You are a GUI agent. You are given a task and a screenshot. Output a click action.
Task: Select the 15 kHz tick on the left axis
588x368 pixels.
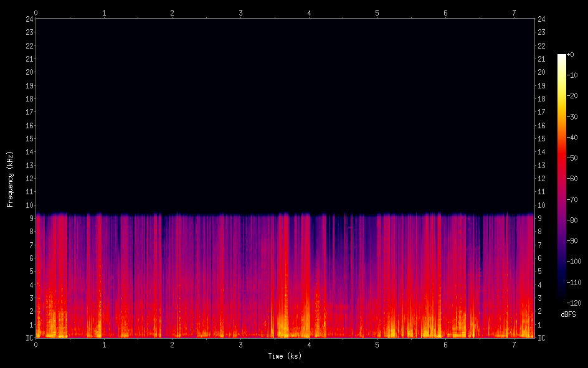29,138
